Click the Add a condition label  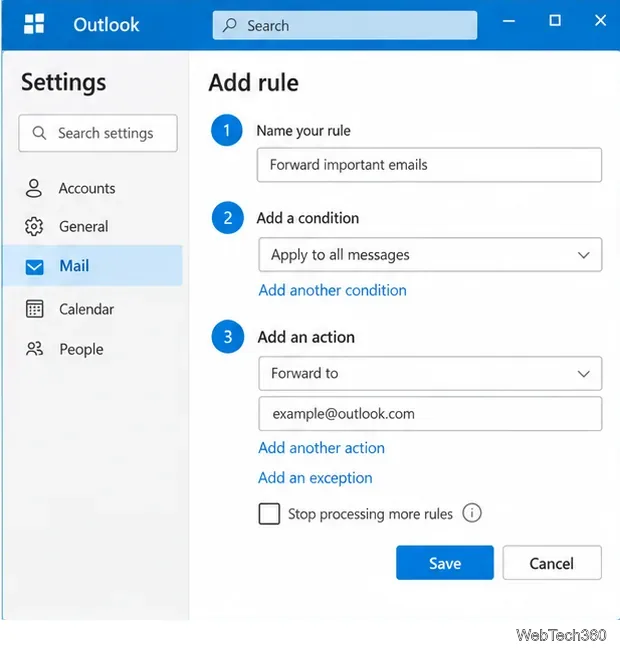click(307, 218)
